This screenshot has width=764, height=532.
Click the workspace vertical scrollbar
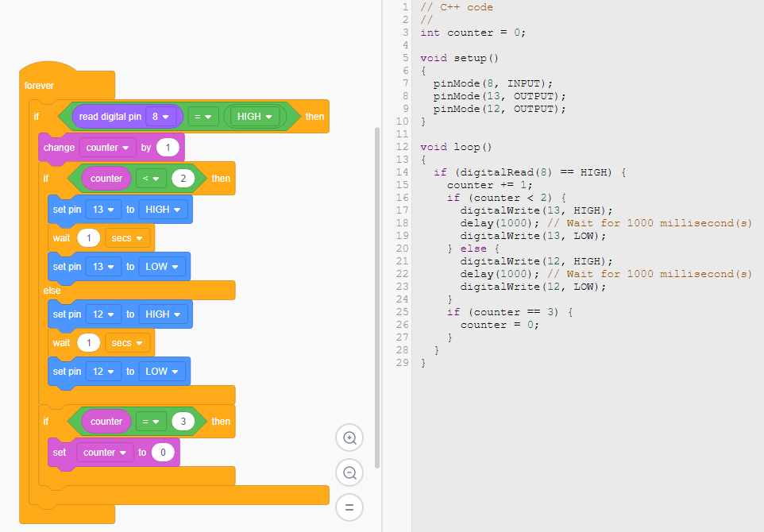coord(377,298)
